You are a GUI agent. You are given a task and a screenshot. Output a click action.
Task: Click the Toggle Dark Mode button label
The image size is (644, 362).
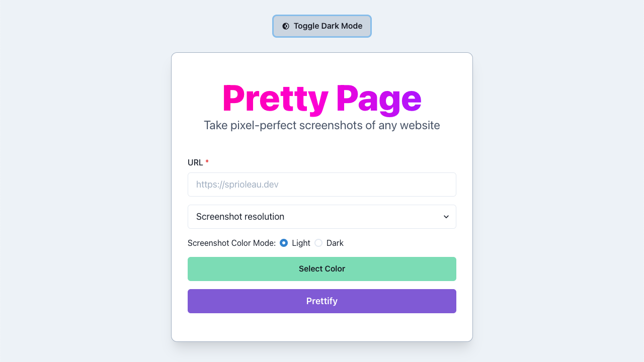point(328,26)
